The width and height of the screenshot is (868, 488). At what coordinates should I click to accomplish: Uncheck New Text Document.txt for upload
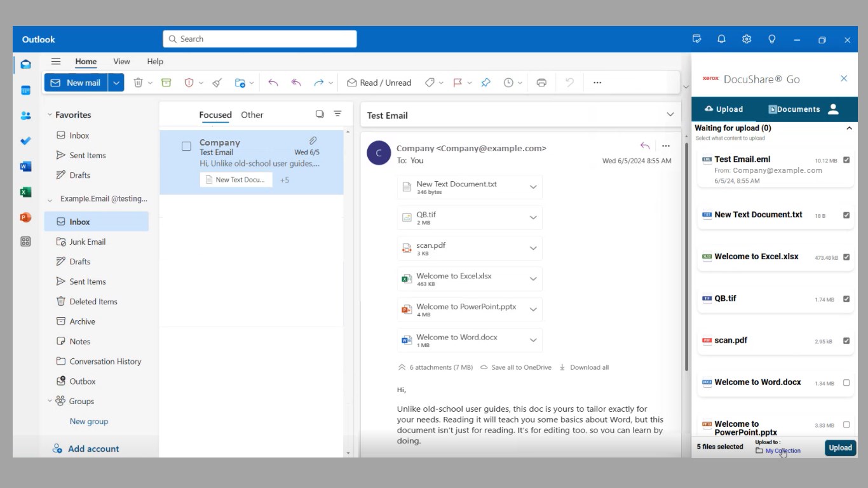(x=846, y=215)
